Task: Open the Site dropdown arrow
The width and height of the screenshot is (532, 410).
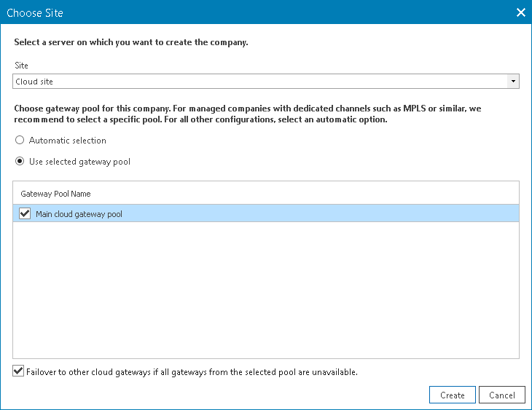Action: [513, 82]
